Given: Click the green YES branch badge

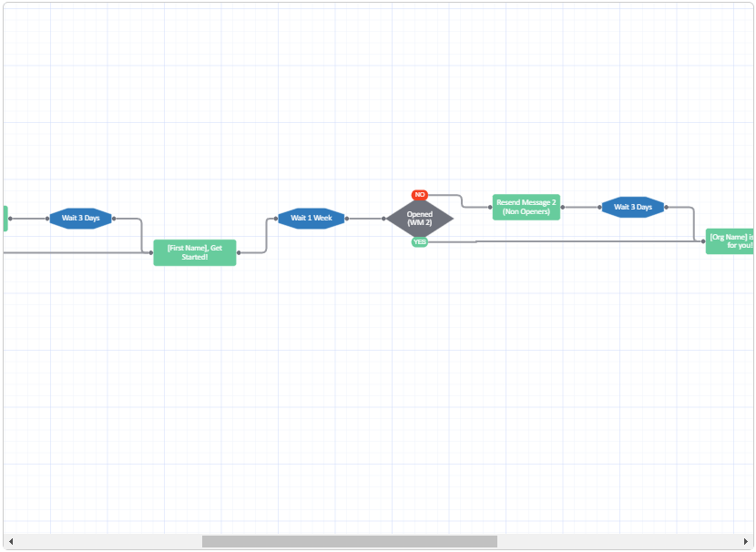Looking at the screenshot, I should pyautogui.click(x=420, y=242).
